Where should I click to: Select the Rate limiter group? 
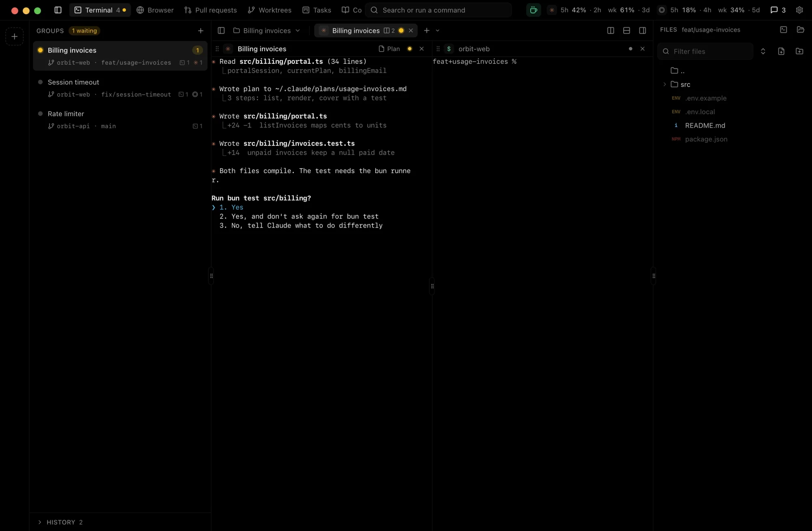pyautogui.click(x=120, y=119)
